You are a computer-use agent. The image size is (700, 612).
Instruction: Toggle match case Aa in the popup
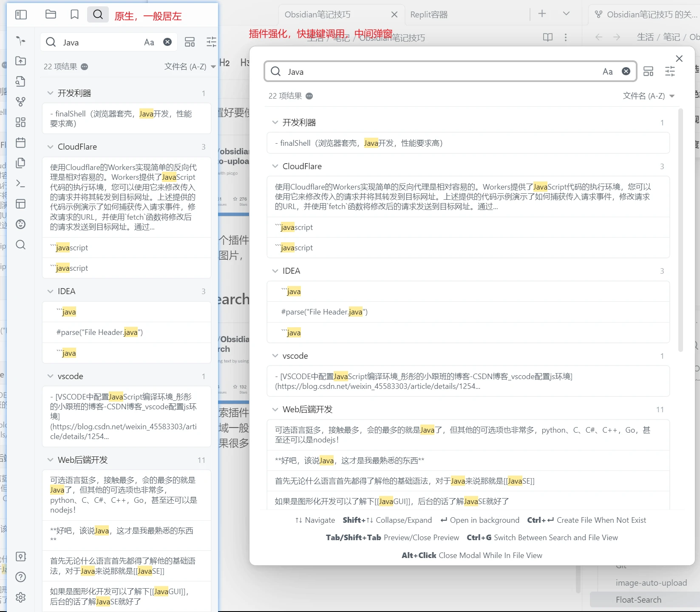(607, 71)
